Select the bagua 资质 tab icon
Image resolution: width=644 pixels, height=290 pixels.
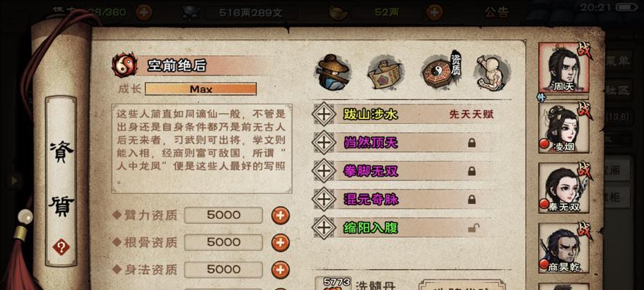tap(440, 70)
